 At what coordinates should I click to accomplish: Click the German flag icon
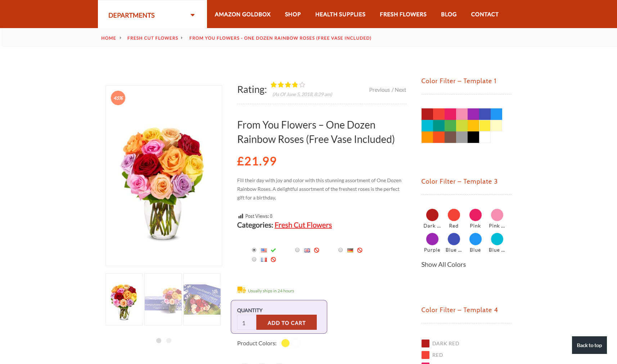(350, 250)
